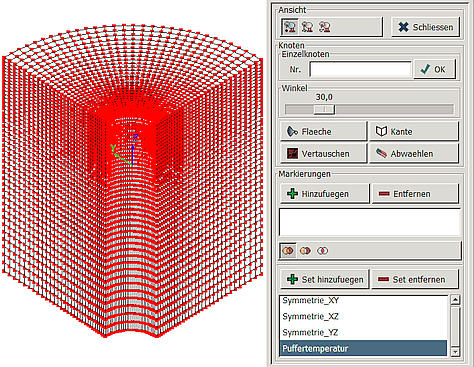
Task: Choose the difference set operation icon
Action: 305,251
